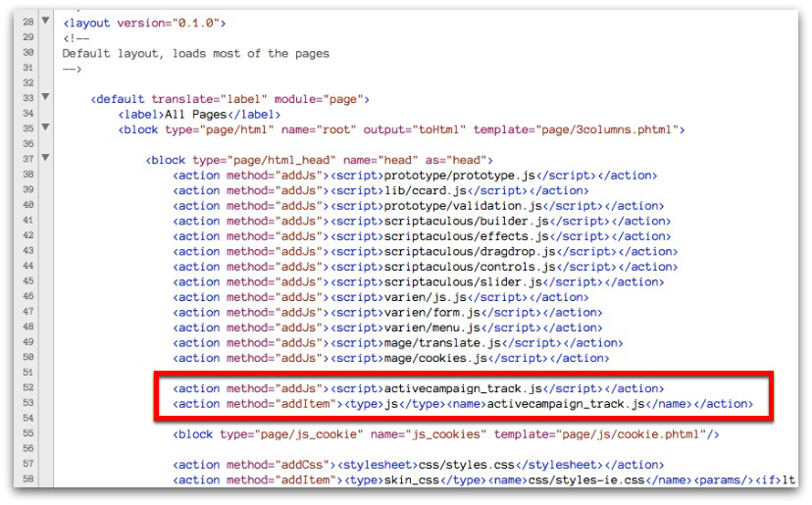Viewport: 812px width, 505px height.
Task: Click the 'All Pages' label text
Action: 196,115
